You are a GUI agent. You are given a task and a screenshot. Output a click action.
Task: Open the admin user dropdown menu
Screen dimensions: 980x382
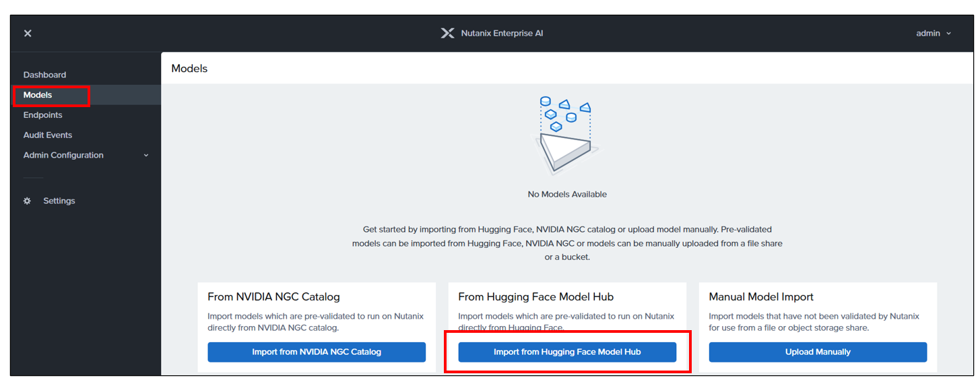point(934,33)
